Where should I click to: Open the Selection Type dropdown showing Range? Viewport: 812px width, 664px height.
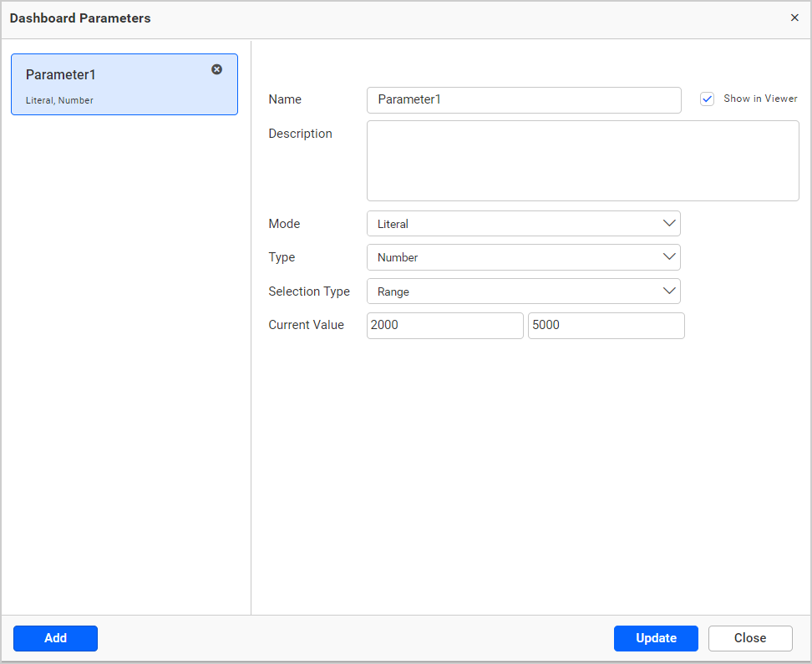[x=524, y=291]
